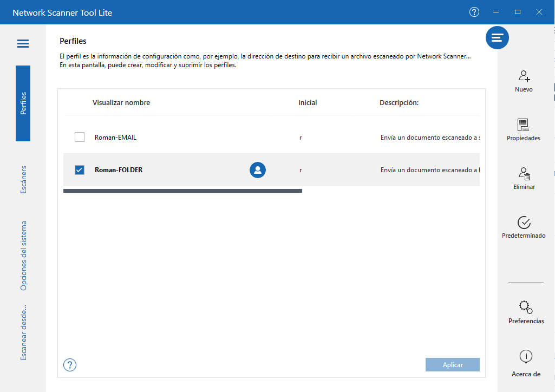The width and height of the screenshot is (555, 392).
Task: Uncheck the Roman-FOLDER profile checkbox
Action: (80, 170)
